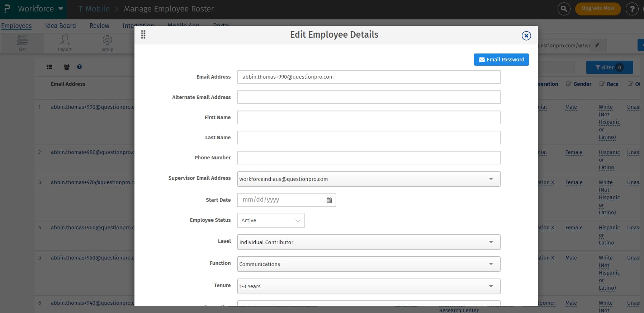Click the Upgrade Now button
The image size is (644, 313).
[598, 8]
